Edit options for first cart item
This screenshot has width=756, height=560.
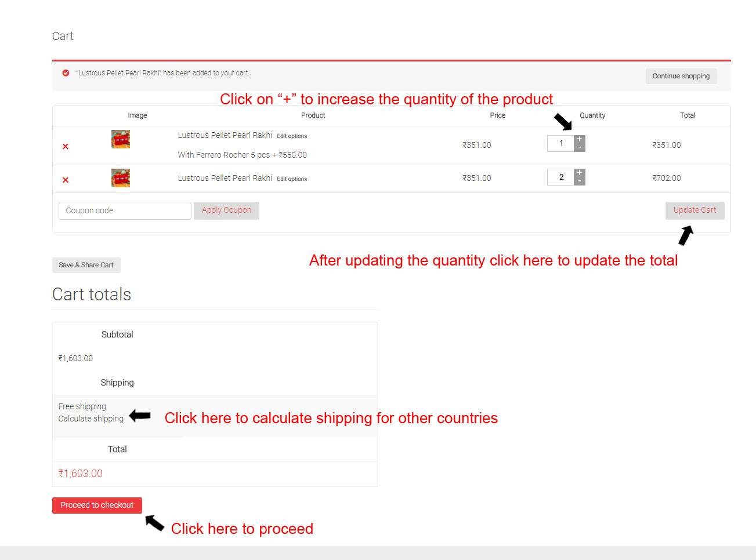coord(292,136)
